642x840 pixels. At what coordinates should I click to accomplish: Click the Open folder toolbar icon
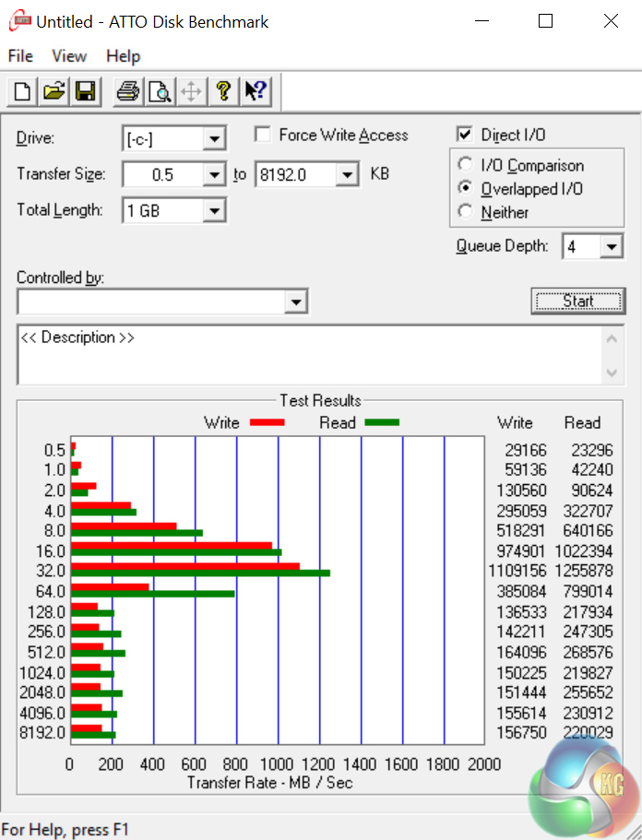click(x=53, y=91)
